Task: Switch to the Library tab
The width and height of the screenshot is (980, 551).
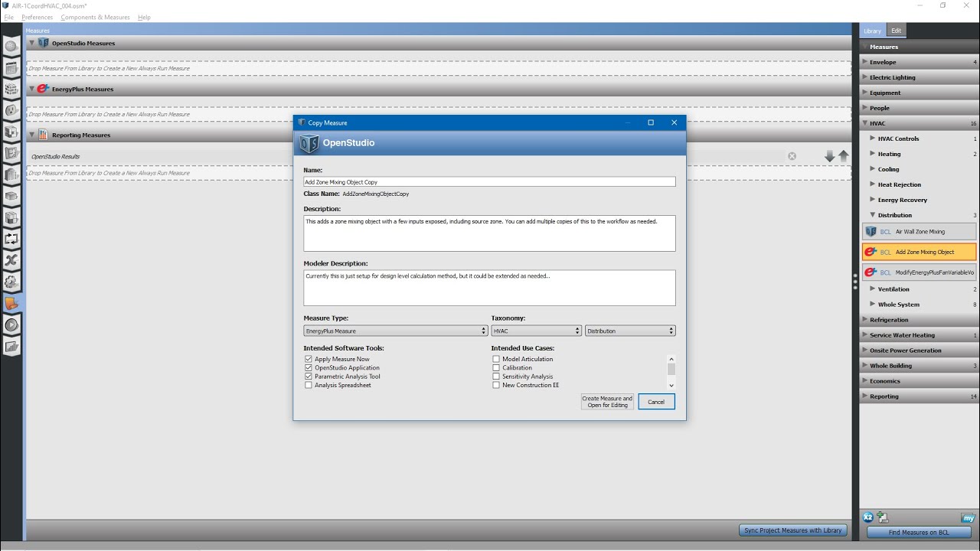Action: coord(873,31)
